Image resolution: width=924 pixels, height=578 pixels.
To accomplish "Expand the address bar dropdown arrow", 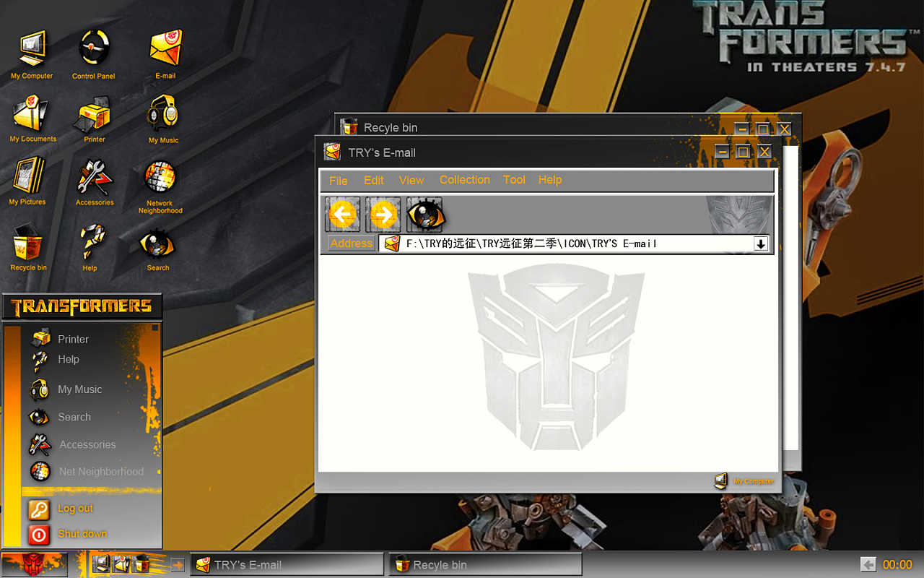I will (760, 244).
